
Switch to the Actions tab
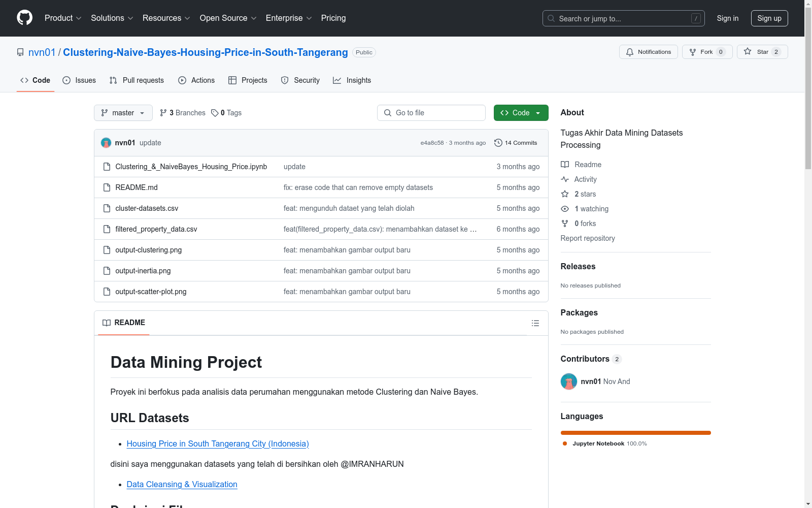point(196,80)
